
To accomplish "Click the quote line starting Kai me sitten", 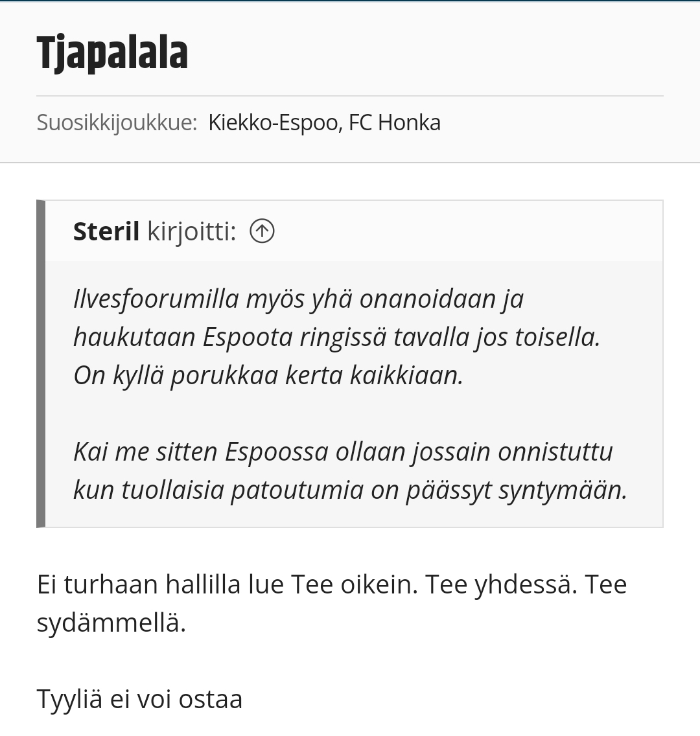I will tap(343, 452).
